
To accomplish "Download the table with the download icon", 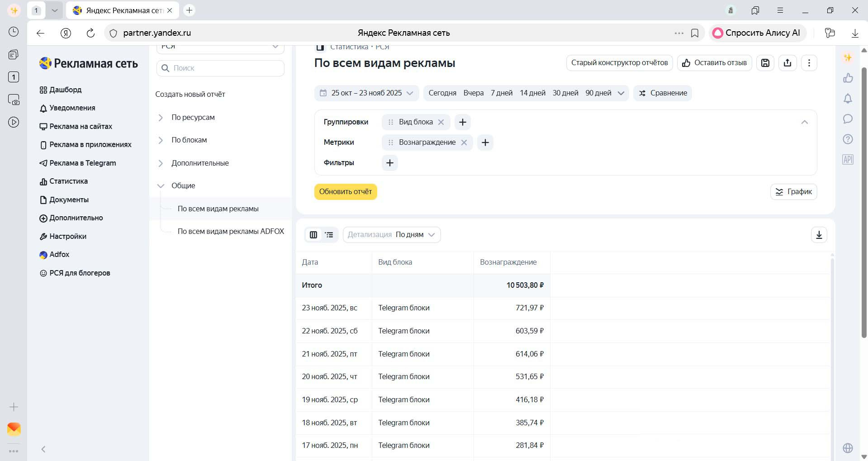I will [x=819, y=235].
